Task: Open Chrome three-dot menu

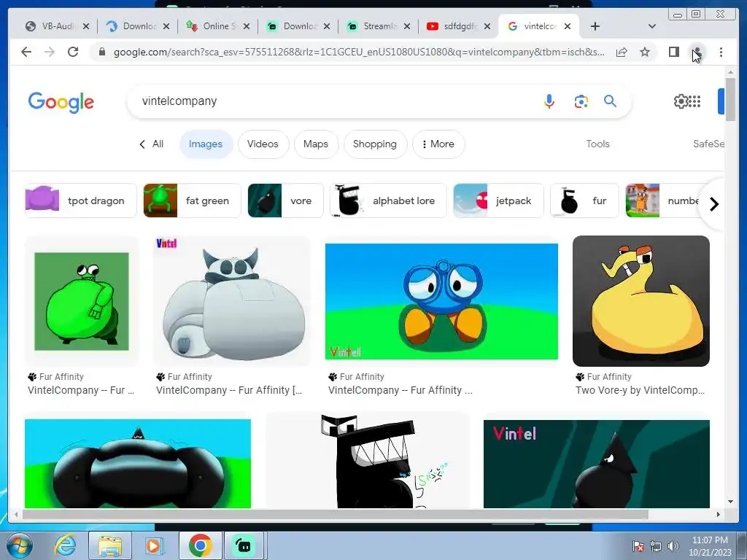Action: click(x=721, y=52)
